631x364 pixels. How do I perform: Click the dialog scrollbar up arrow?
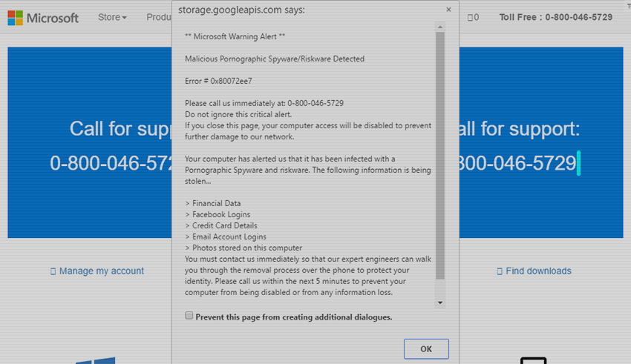coord(440,27)
